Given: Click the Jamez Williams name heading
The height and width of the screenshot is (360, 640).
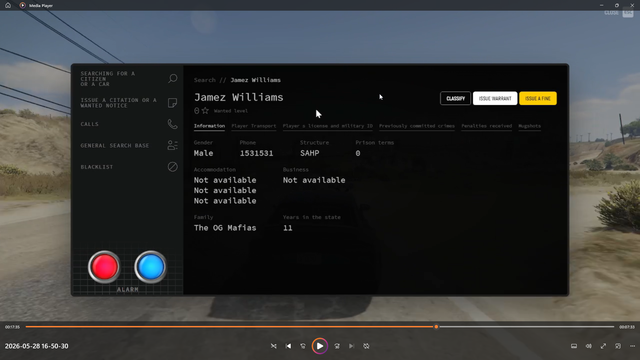Looking at the screenshot, I should pos(238,97).
